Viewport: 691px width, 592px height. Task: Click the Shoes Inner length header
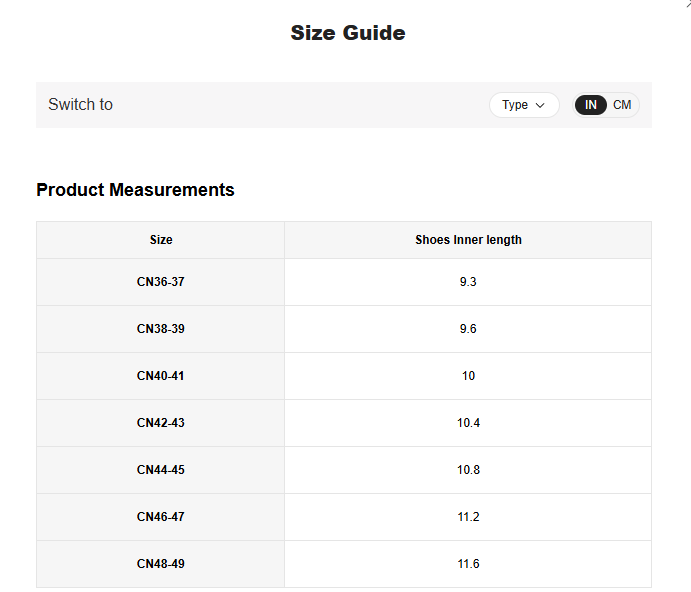[x=468, y=240]
